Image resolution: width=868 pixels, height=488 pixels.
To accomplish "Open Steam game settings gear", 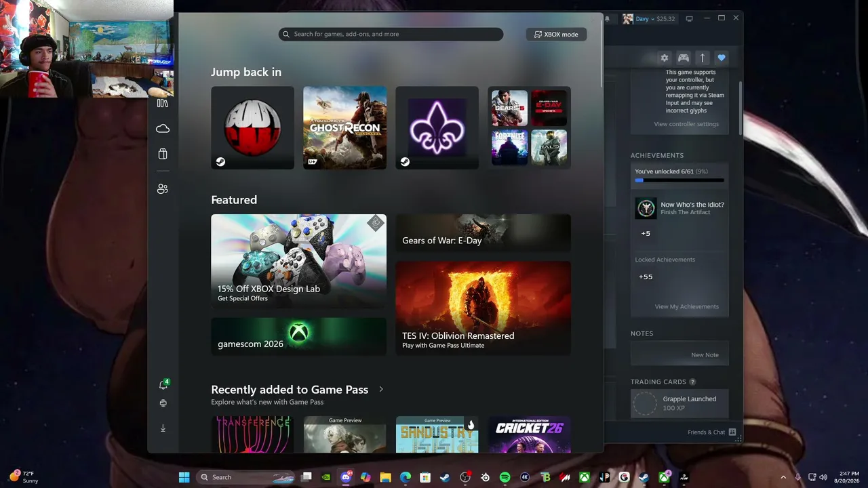I will 665,58.
